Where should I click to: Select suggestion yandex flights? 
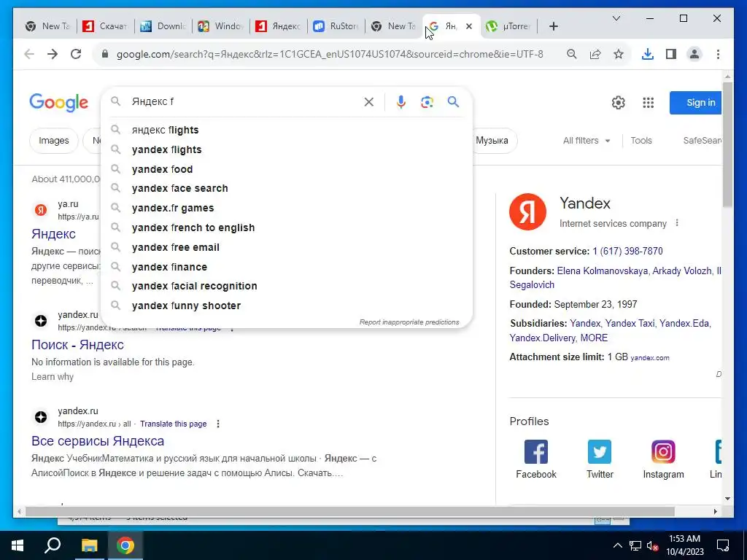click(287, 149)
